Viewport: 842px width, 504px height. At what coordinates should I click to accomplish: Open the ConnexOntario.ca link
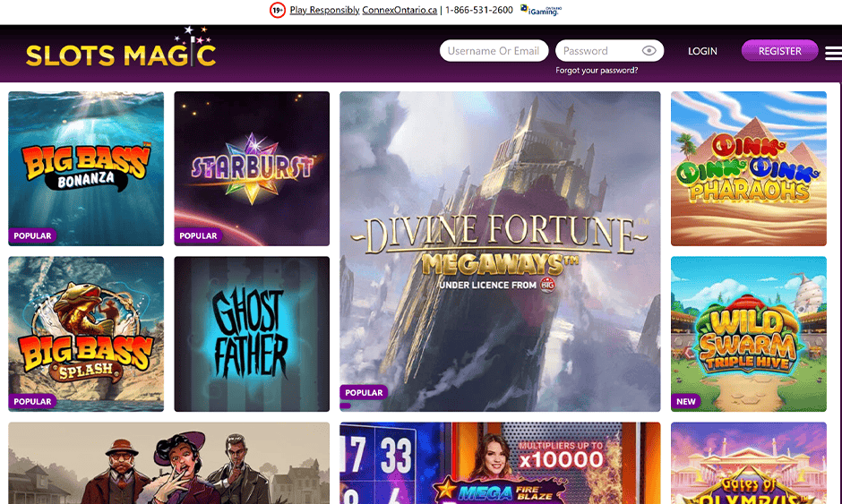pyautogui.click(x=400, y=10)
